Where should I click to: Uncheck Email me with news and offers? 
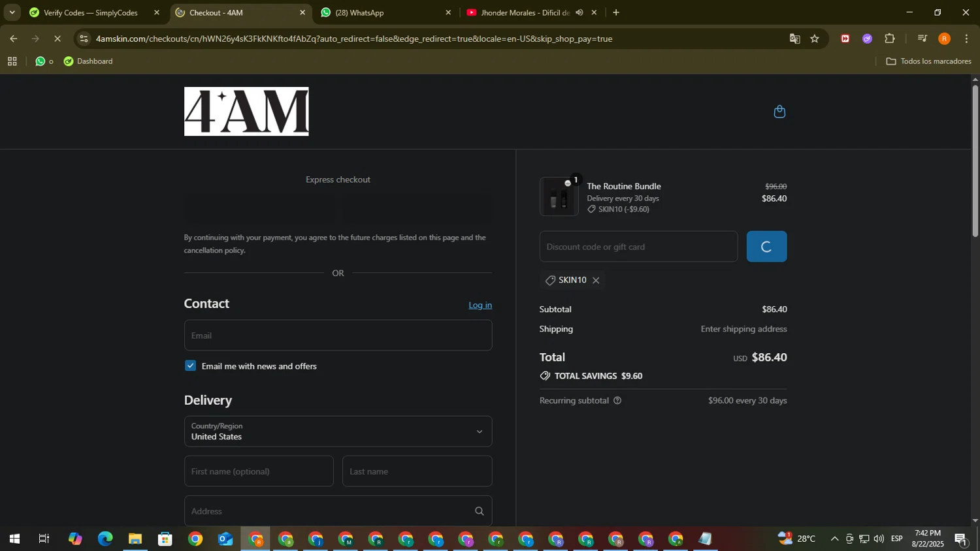click(190, 366)
